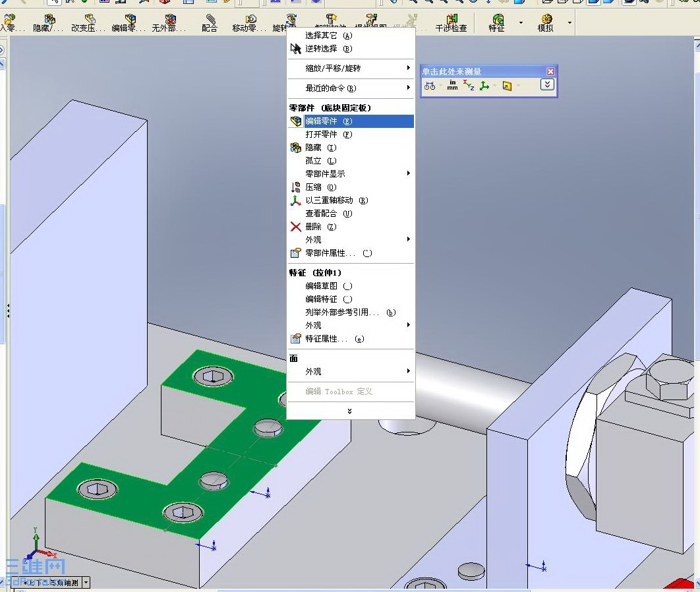
Task: Open Feature Properties (特征属性...)
Action: tap(351, 338)
